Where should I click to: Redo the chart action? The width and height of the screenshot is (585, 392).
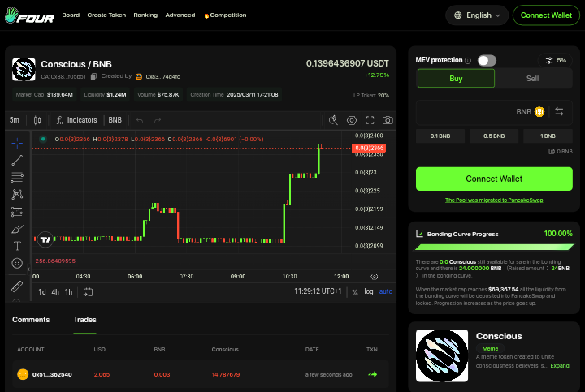pos(158,120)
